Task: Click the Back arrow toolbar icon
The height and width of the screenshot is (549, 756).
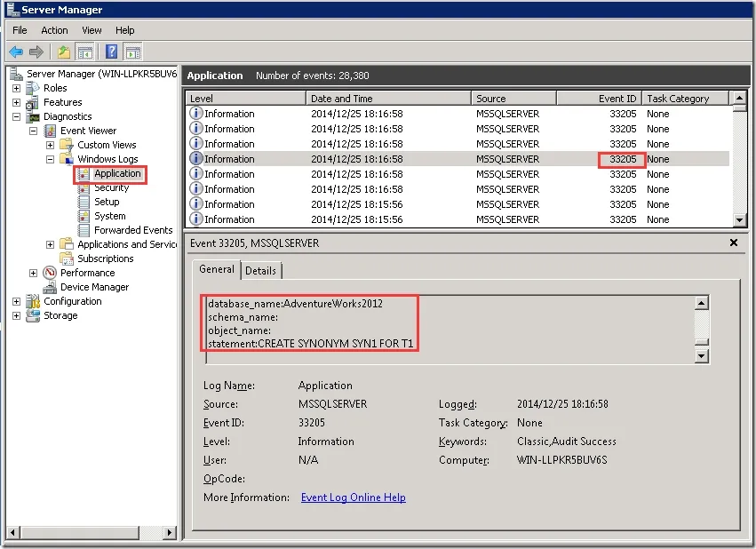Action: click(16, 52)
